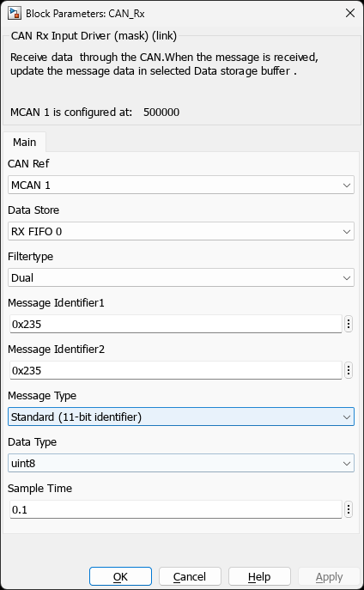364x590 pixels.
Task: Expand the Data Store dropdown RX FIFO 0
Action: pos(181,231)
